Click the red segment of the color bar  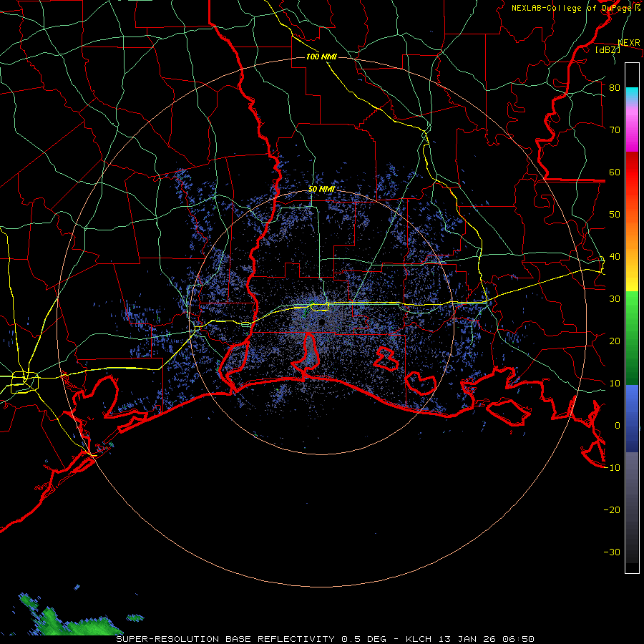coord(632,172)
